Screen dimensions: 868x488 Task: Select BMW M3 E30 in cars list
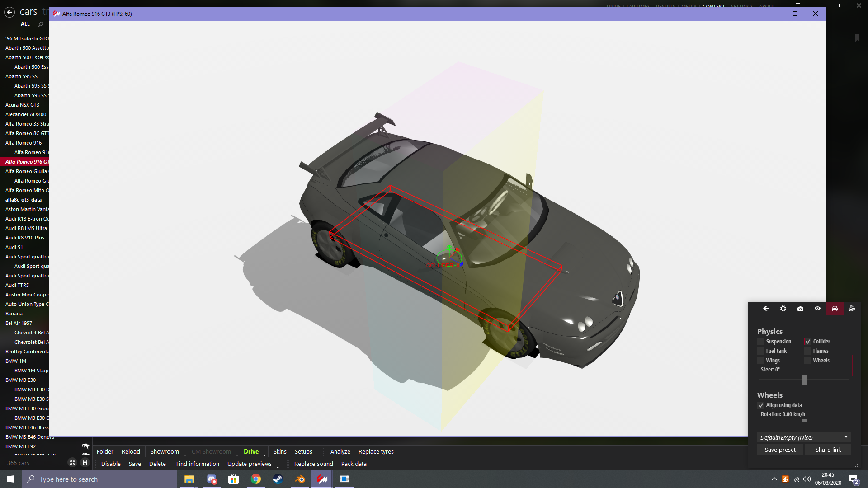click(20, 380)
